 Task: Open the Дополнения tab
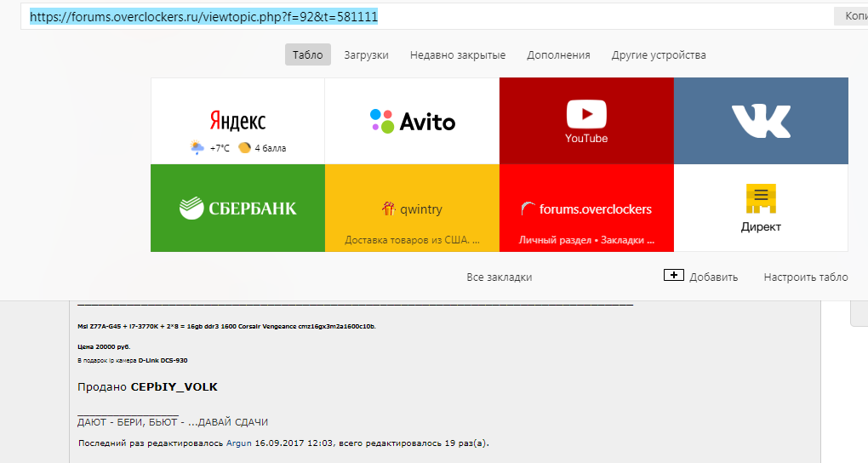pyautogui.click(x=558, y=54)
